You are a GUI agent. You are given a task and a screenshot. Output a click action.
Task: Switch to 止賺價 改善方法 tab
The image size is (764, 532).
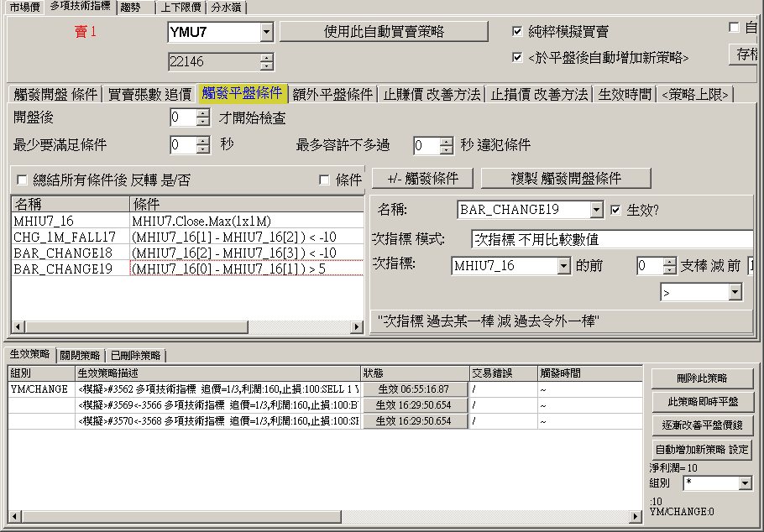432,94
